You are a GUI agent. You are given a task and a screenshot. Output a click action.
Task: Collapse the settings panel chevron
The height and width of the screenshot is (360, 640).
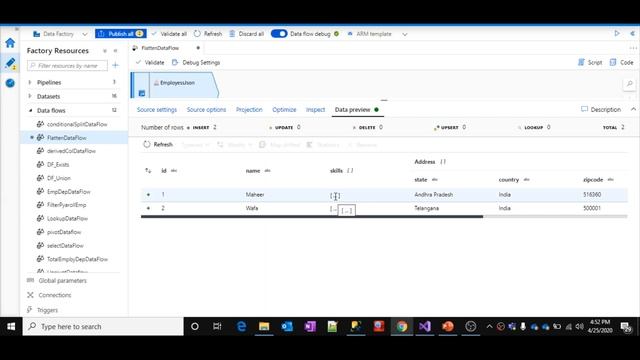(633, 109)
